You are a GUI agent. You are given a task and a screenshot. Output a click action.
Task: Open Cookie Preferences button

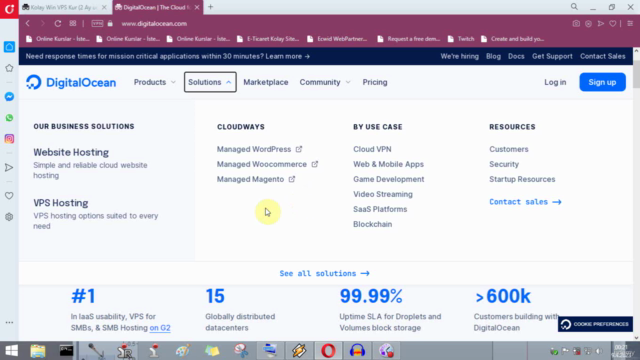coord(595,324)
